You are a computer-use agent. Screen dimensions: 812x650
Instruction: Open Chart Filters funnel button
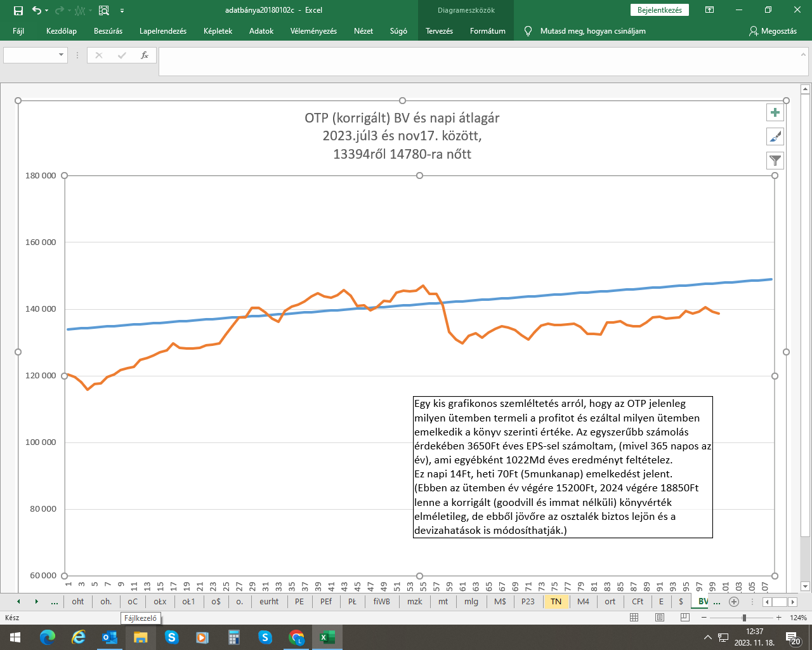click(x=775, y=161)
